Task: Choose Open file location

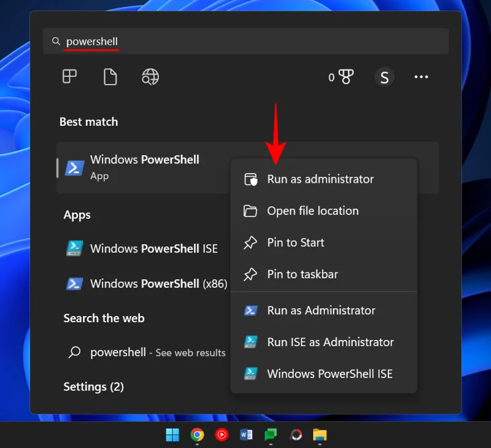Action: (324, 211)
